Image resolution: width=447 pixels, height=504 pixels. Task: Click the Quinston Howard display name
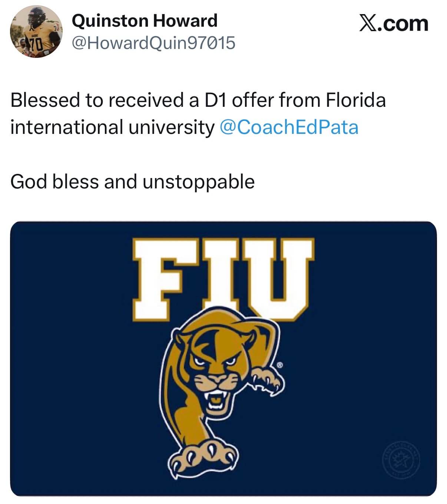tap(144, 20)
